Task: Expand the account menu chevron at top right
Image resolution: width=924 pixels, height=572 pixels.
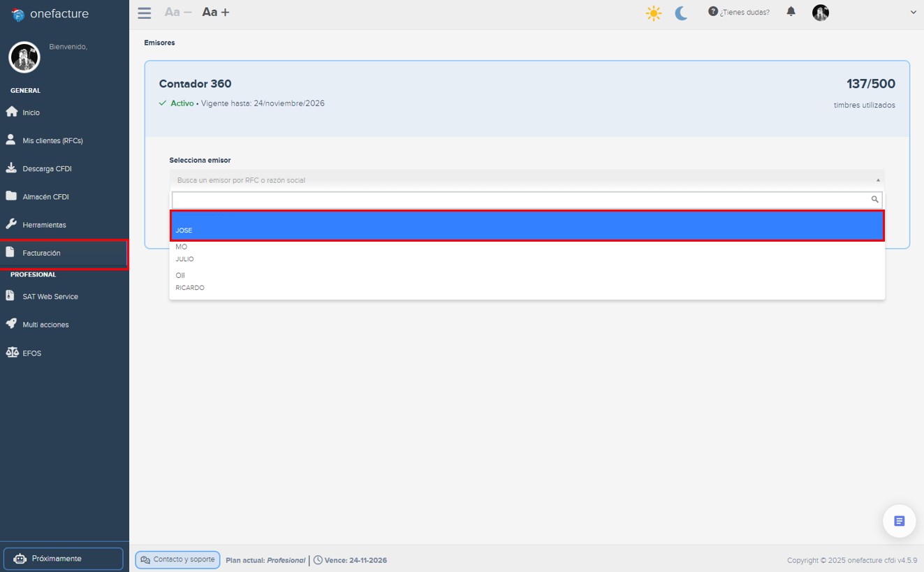Action: [x=913, y=12]
